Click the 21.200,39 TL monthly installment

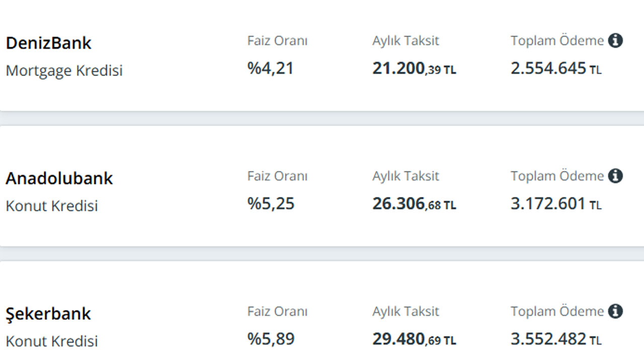tap(414, 68)
